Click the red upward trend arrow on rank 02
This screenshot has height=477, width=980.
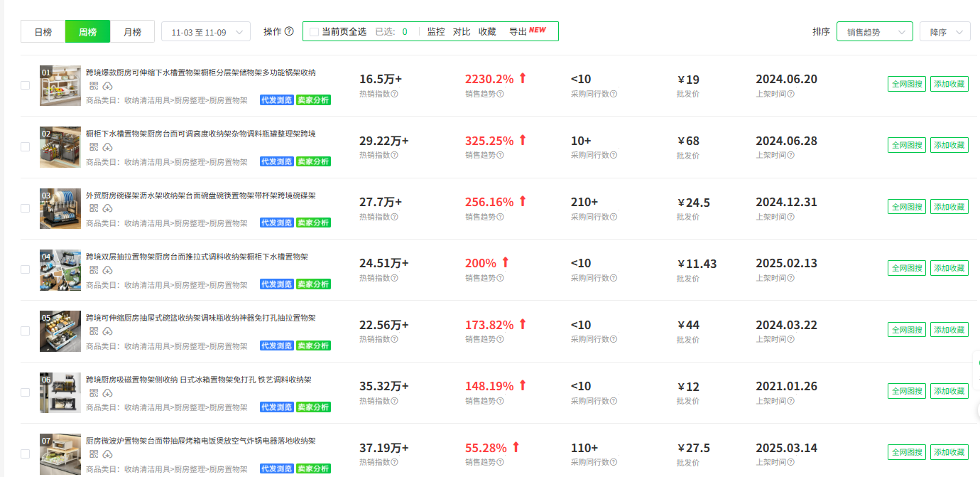(x=523, y=139)
